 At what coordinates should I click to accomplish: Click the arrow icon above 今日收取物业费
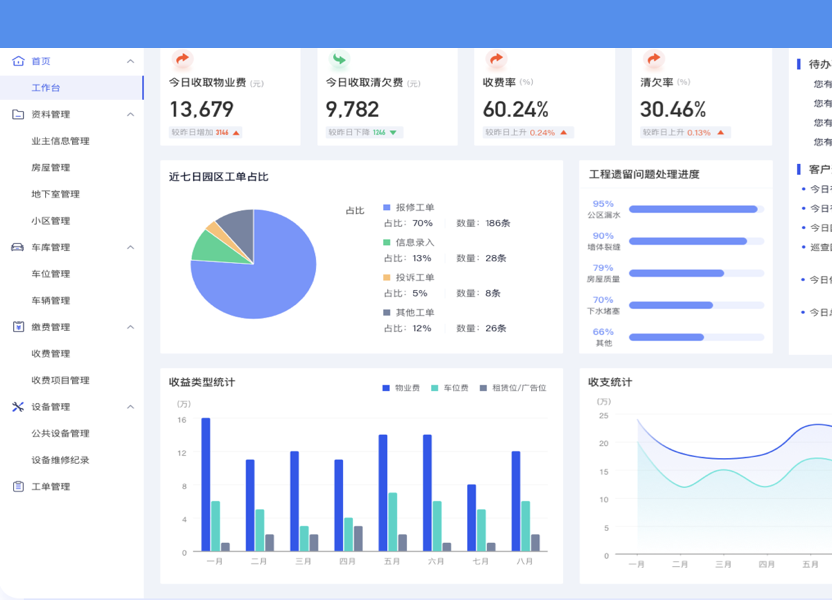click(182, 59)
